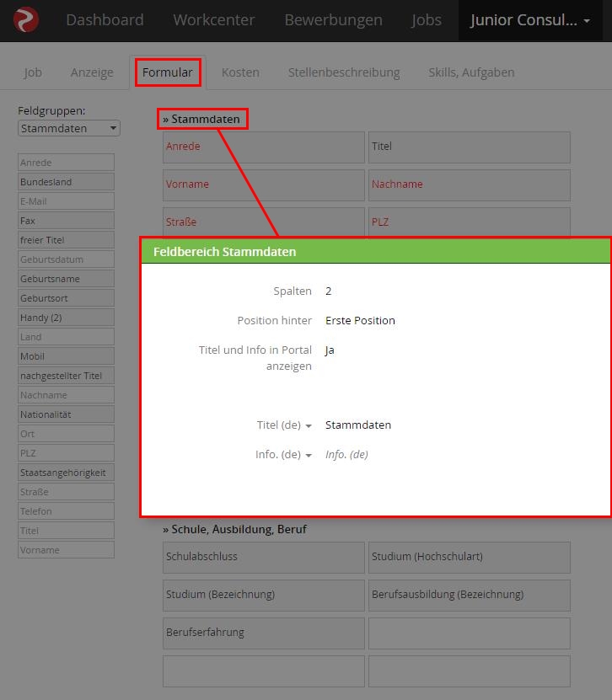Viewport: 612px width, 700px height.
Task: Click the Nachname form field cell
Action: (x=469, y=184)
